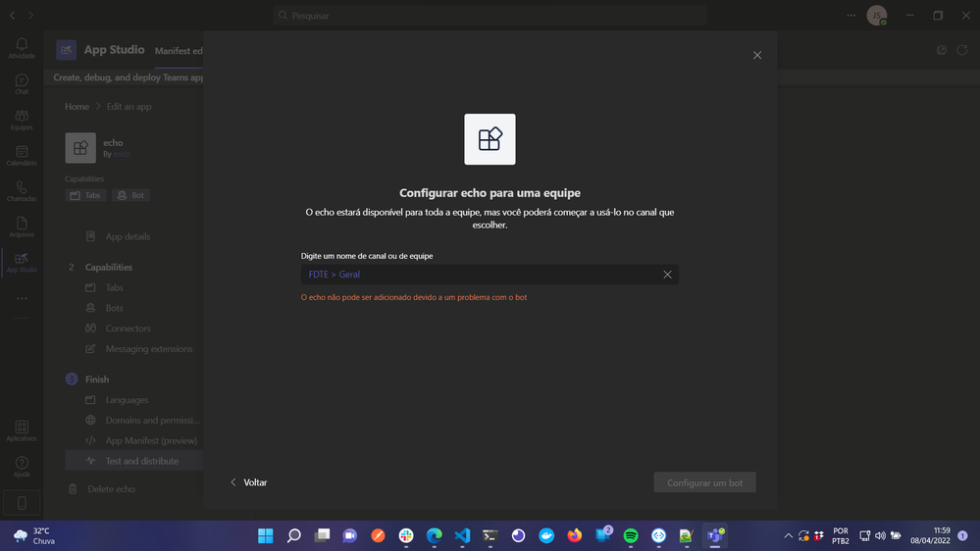Image resolution: width=980 pixels, height=551 pixels.
Task: Open Windows taskbar search
Action: click(293, 535)
